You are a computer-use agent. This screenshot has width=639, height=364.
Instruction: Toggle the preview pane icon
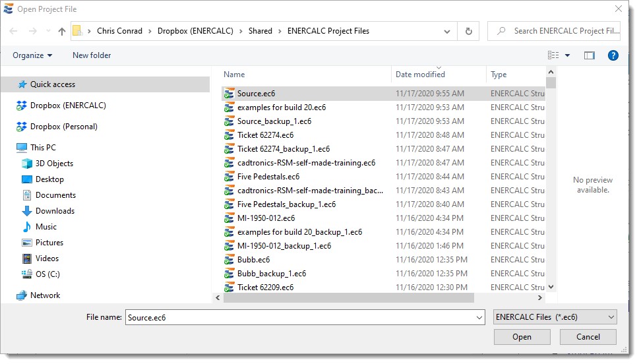tap(589, 55)
